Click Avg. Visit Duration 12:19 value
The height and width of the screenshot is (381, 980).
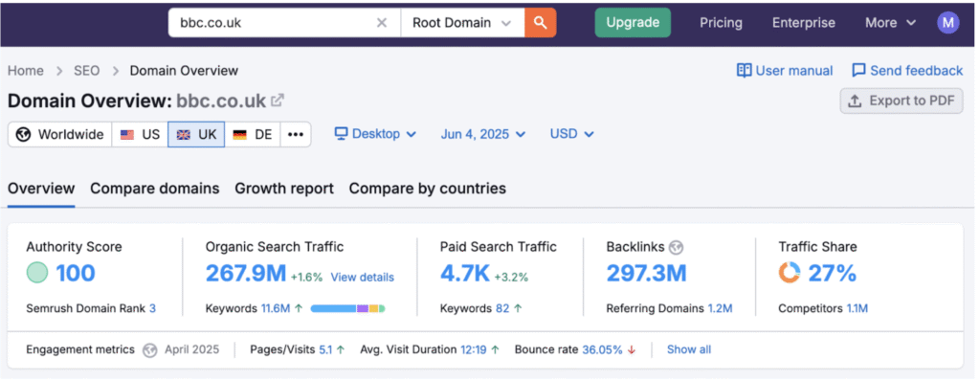click(x=474, y=349)
